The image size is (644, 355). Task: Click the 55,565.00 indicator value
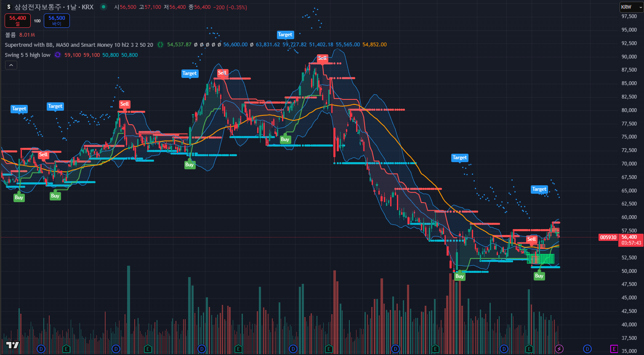pyautogui.click(x=348, y=45)
